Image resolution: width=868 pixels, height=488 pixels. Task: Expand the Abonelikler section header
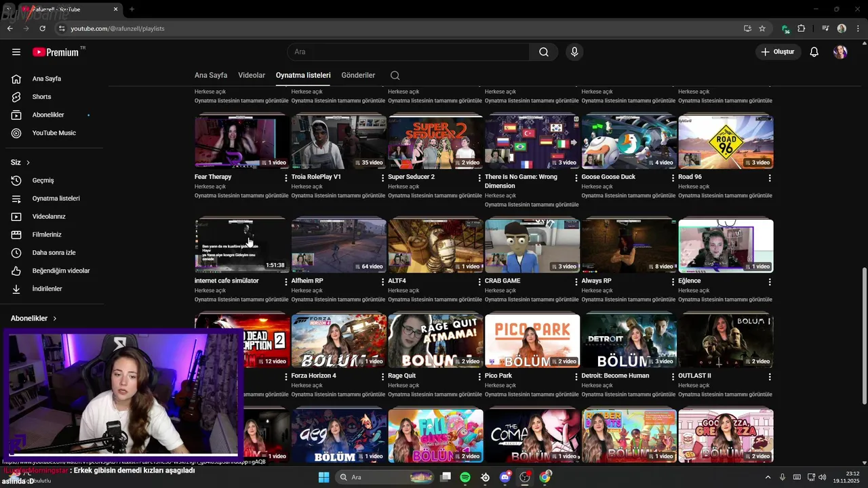[33, 319]
